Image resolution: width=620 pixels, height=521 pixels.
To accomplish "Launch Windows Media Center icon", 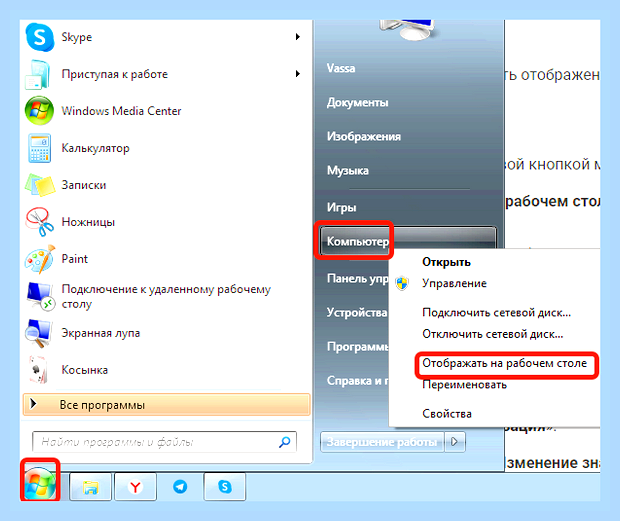I will tap(39, 111).
